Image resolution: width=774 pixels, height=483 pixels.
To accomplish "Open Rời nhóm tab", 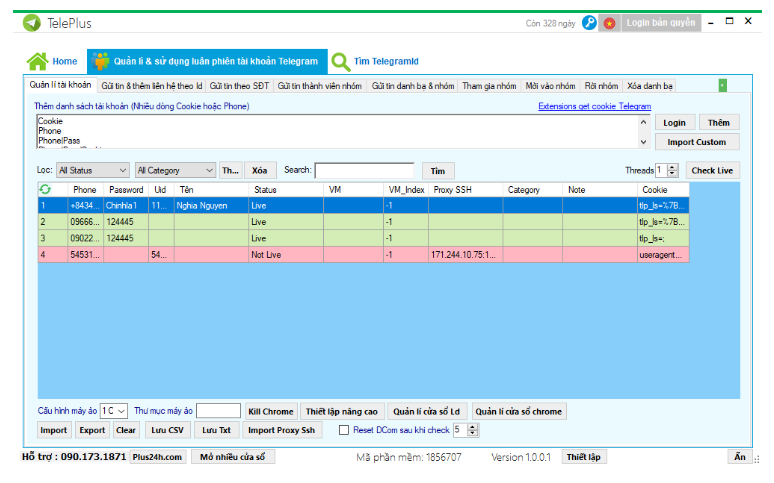I will tap(601, 86).
